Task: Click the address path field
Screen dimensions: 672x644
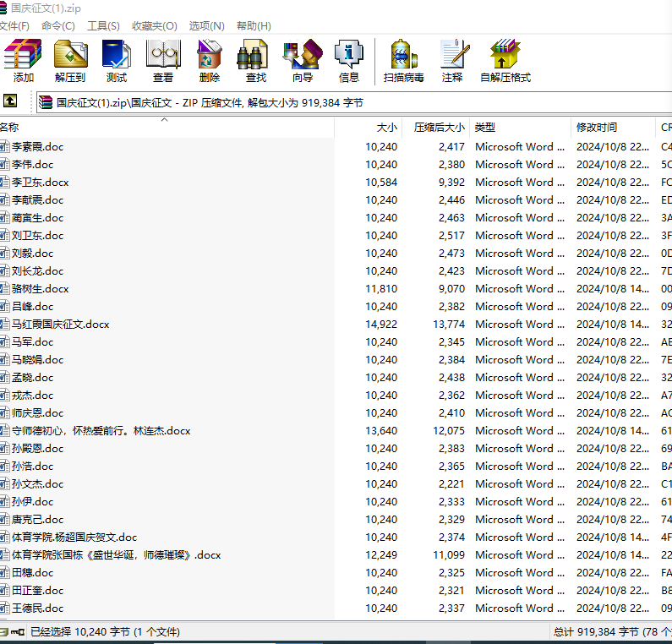Action: (354, 103)
